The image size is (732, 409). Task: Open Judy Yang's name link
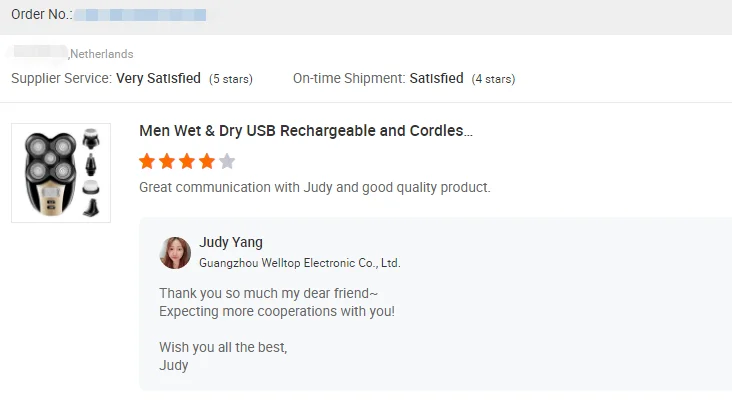[x=231, y=243]
